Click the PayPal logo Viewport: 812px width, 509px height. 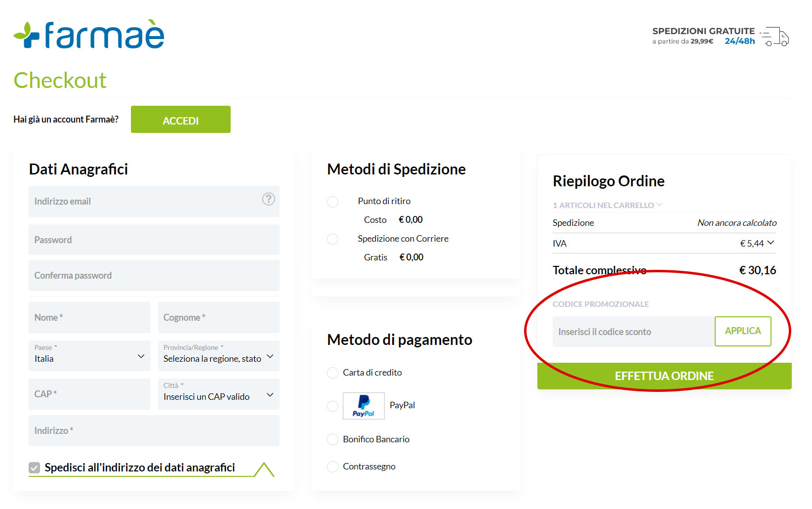tap(364, 406)
